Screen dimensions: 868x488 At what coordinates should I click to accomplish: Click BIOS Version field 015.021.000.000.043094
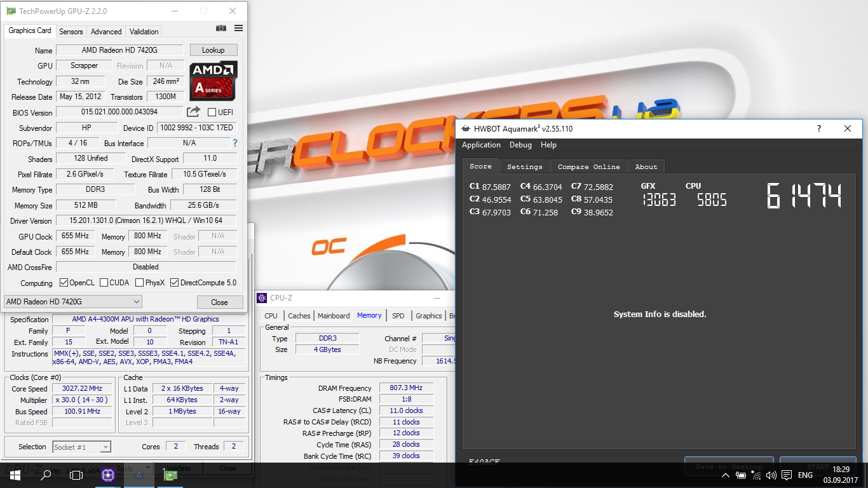point(119,112)
